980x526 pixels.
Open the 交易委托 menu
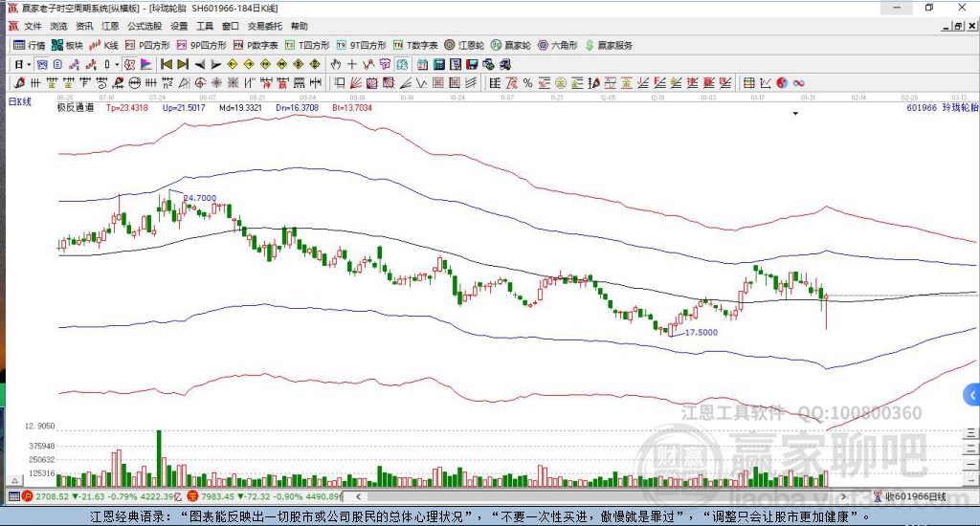264,26
